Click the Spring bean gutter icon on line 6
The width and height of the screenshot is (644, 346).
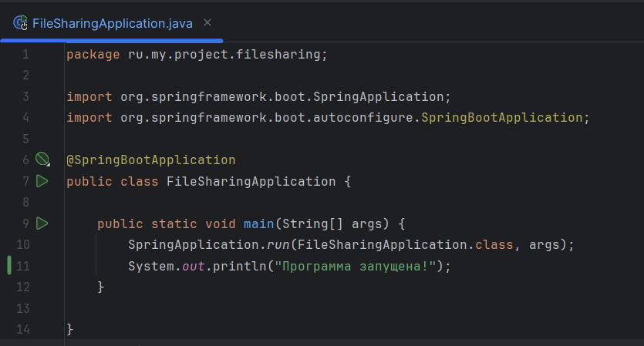pyautogui.click(x=42, y=160)
